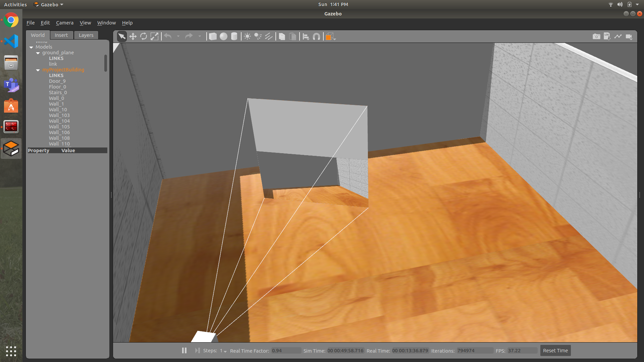Take a screenshot with camera icon
This screenshot has height=362, width=644.
click(x=596, y=37)
